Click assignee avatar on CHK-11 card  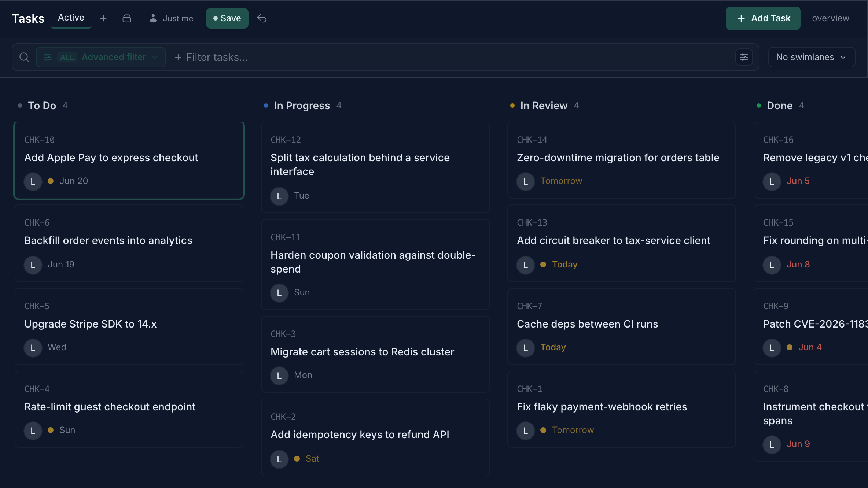coord(279,293)
